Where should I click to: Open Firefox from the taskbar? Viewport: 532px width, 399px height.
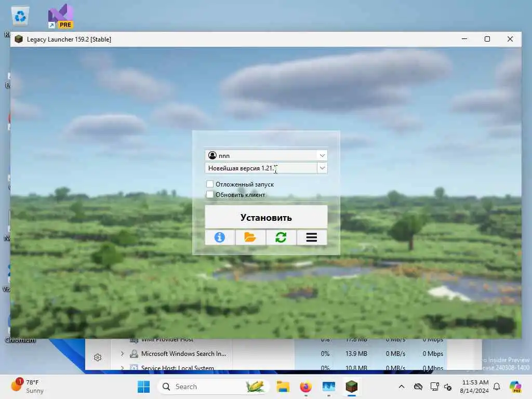305,387
